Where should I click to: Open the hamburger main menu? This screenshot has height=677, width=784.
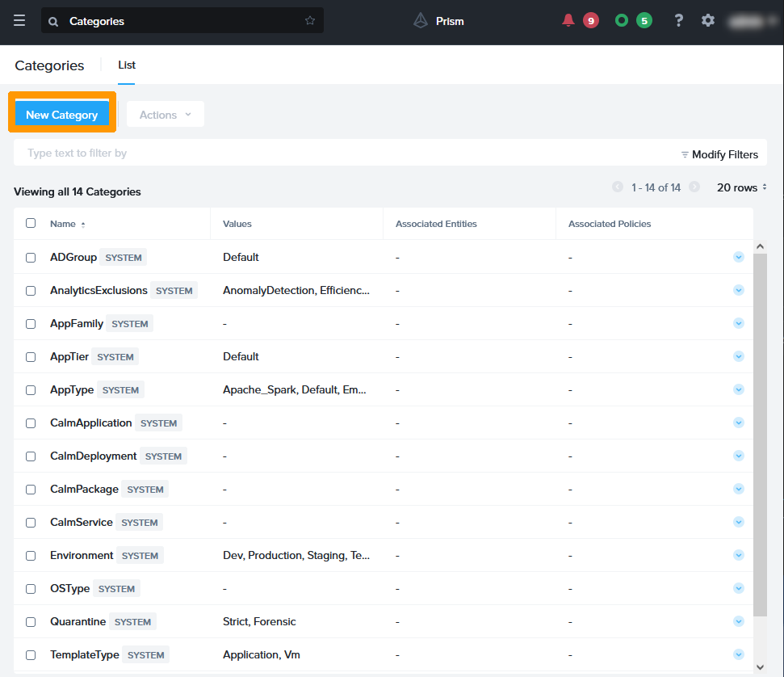point(19,21)
